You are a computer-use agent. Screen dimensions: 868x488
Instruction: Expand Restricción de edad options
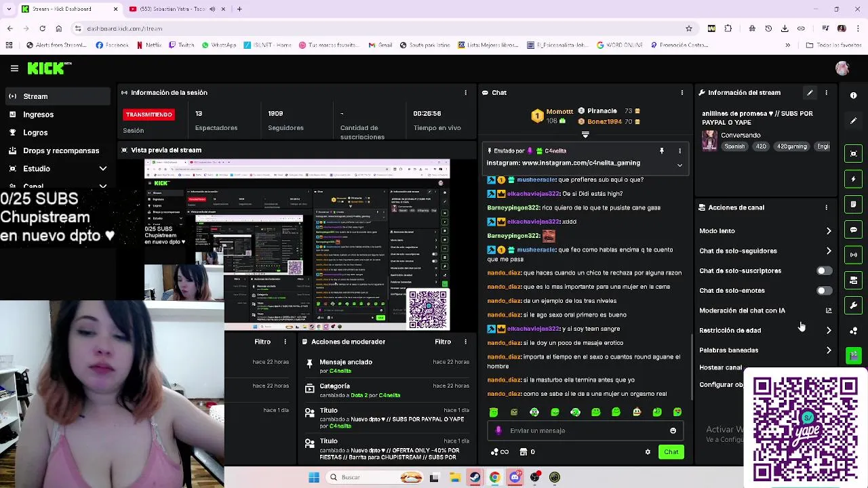(x=829, y=330)
